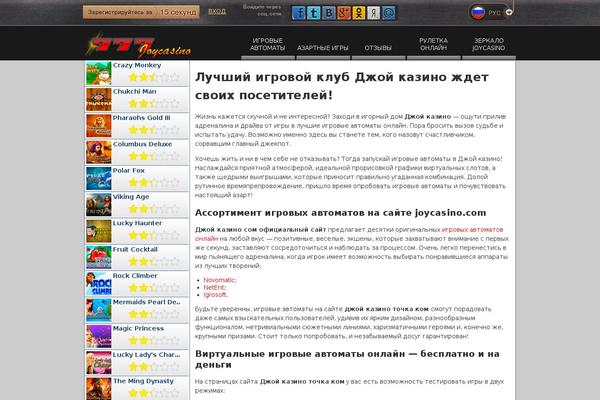The width and height of the screenshot is (600, 400).
Task: Open the ВХОД login link
Action: (217, 11)
